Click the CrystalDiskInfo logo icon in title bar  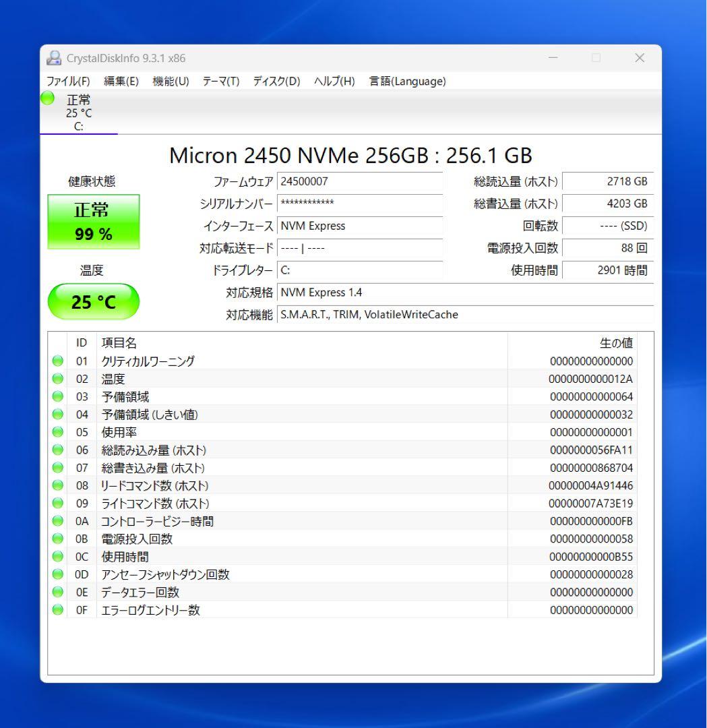pyautogui.click(x=53, y=58)
